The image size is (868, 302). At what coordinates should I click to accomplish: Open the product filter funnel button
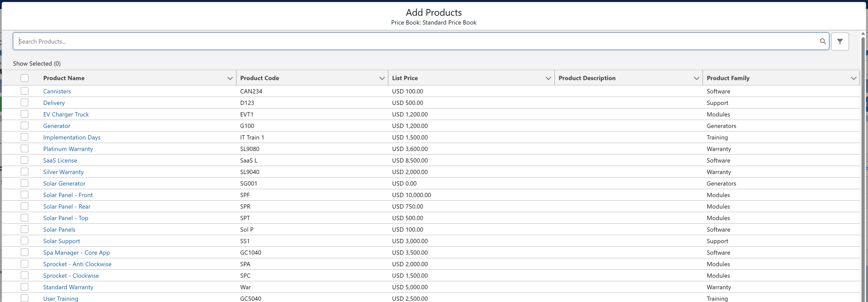point(840,41)
